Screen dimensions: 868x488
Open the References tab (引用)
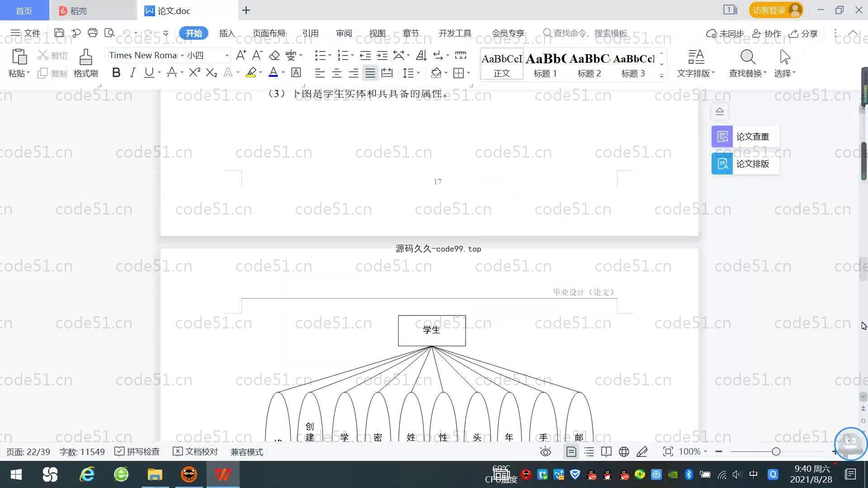pos(310,33)
